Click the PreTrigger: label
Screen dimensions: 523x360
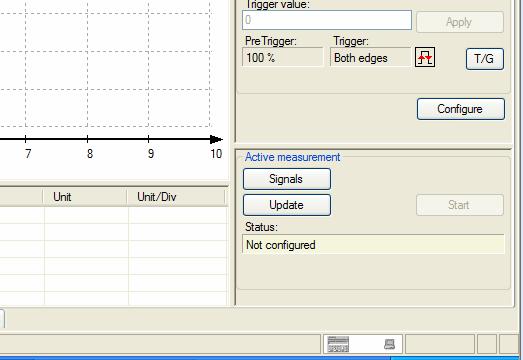271,41
